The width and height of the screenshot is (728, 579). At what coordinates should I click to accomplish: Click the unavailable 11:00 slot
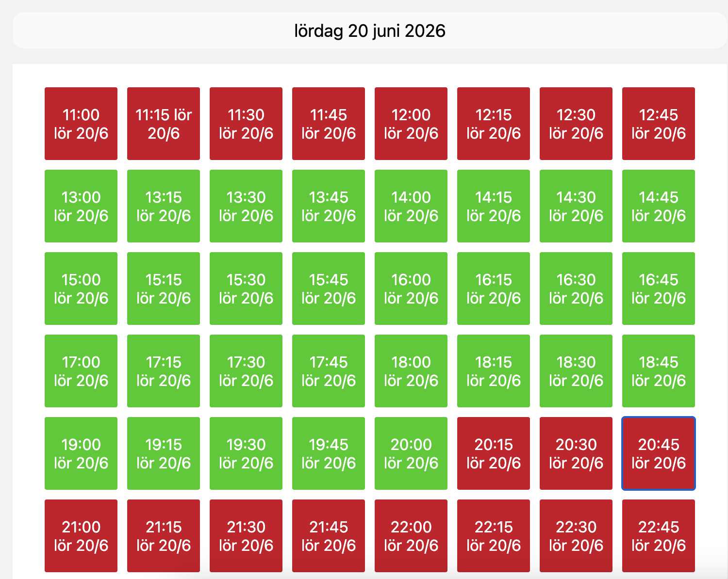point(81,124)
